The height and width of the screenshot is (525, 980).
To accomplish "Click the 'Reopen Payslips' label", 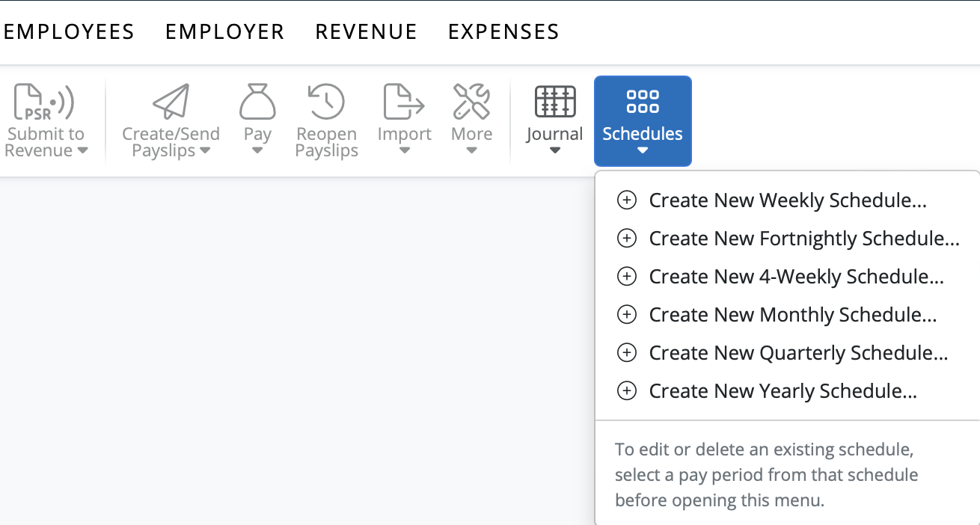I will (x=326, y=142).
